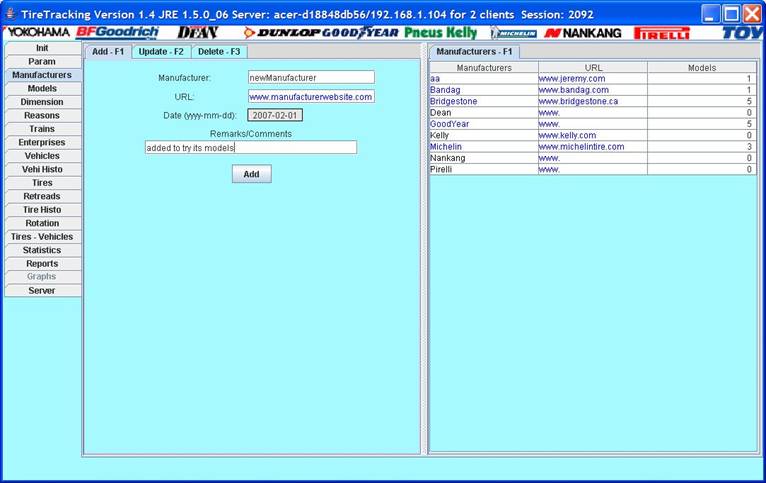Focus the Remarks/Comments text field

pos(250,148)
